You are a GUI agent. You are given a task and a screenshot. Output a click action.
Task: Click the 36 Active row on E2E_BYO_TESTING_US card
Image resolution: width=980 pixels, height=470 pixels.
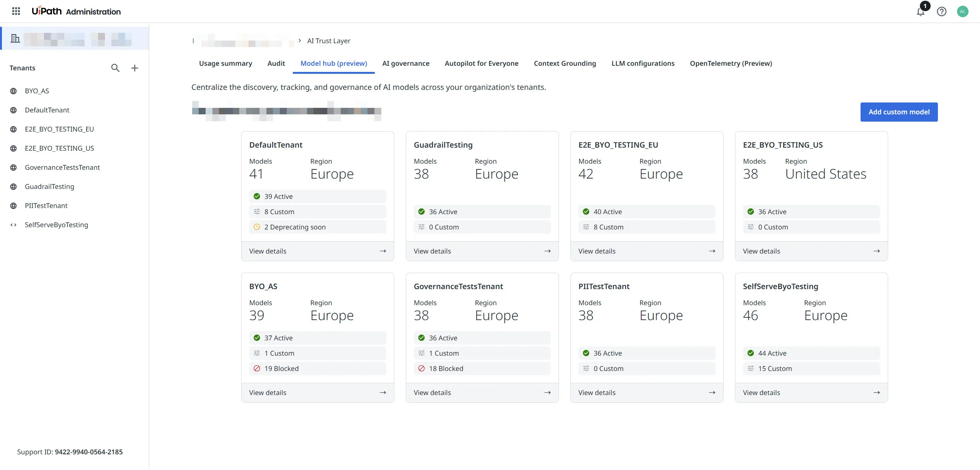click(812, 211)
